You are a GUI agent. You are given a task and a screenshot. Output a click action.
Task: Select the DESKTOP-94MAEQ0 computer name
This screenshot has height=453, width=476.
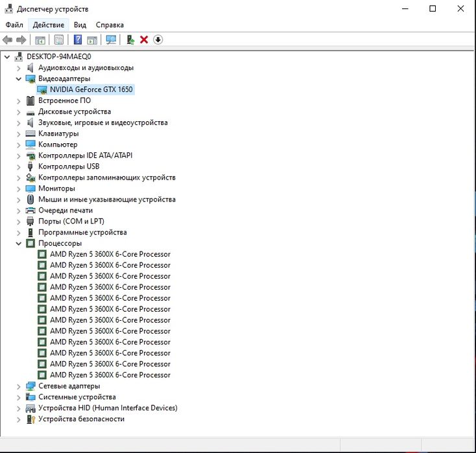point(59,57)
